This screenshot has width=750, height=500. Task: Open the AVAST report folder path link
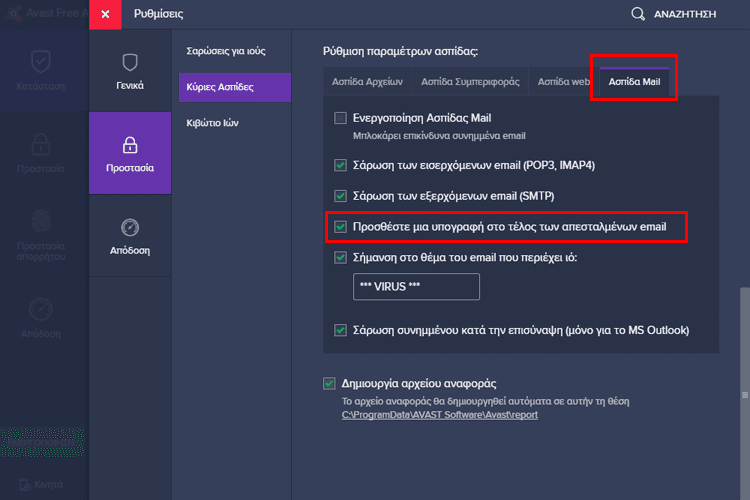tap(440, 414)
